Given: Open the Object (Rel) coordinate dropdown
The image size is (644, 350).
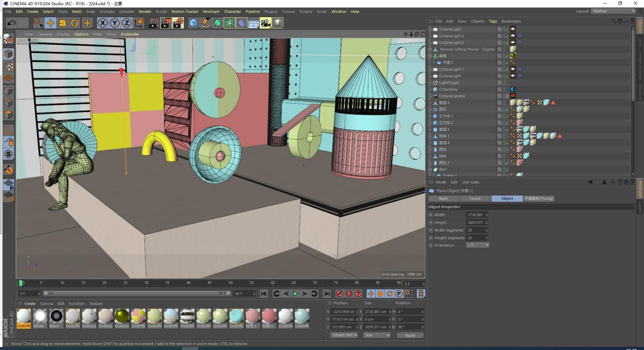Looking at the screenshot, I should (x=344, y=335).
